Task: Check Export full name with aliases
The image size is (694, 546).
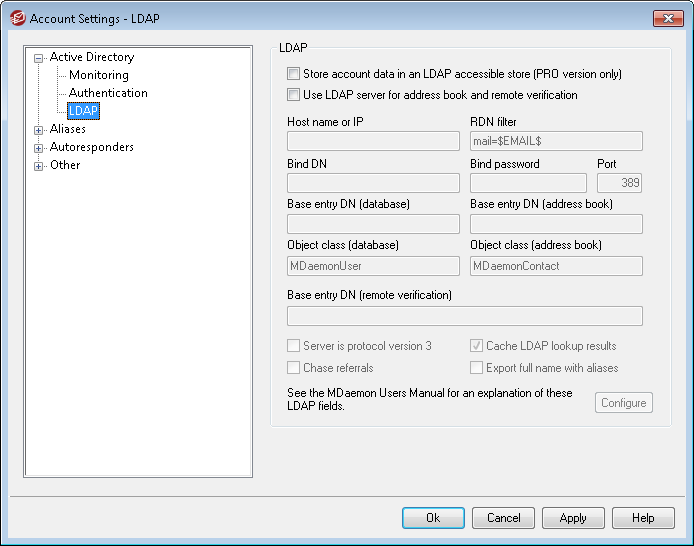Action: [x=476, y=368]
